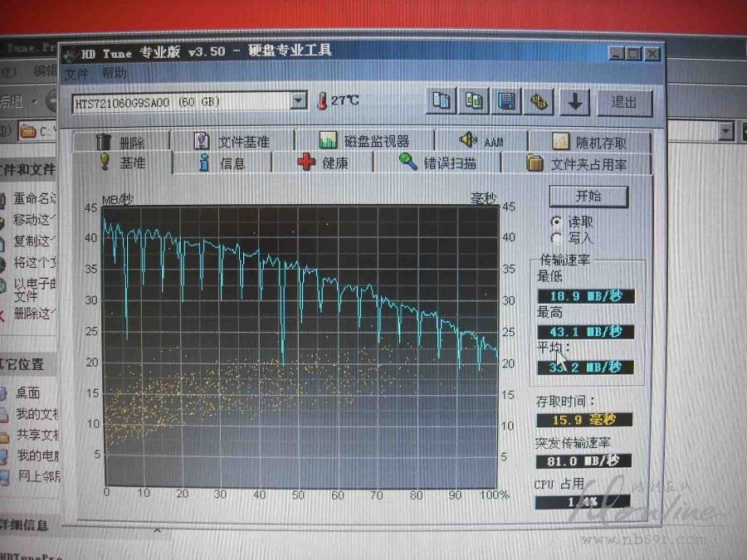Click 删除这个 link in Explorer sidebar

pos(34,314)
